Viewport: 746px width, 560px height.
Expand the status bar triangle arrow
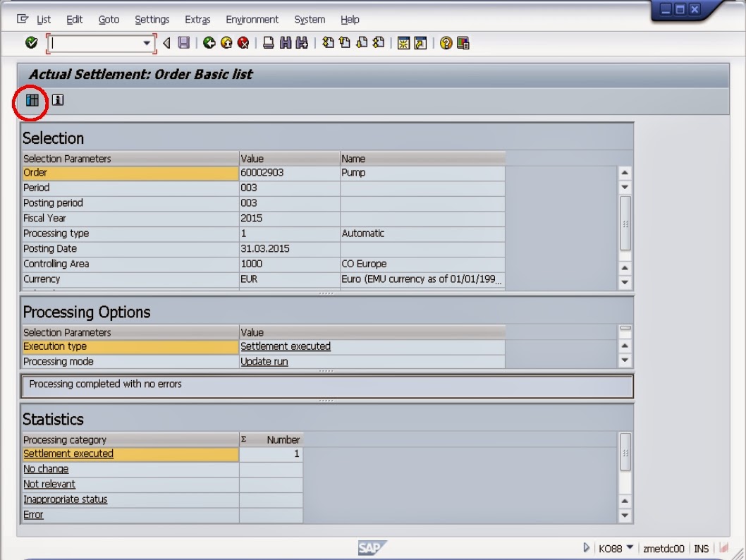[586, 548]
